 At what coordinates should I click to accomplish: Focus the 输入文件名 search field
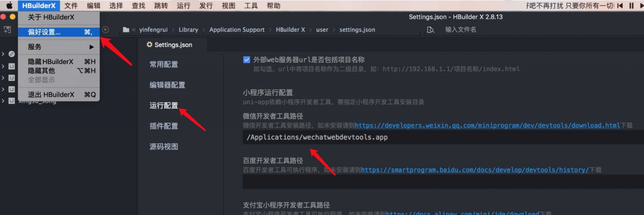460,30
